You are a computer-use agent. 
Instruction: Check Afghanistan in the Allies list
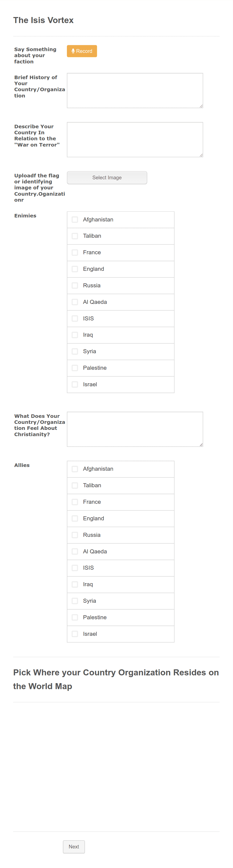click(74, 469)
